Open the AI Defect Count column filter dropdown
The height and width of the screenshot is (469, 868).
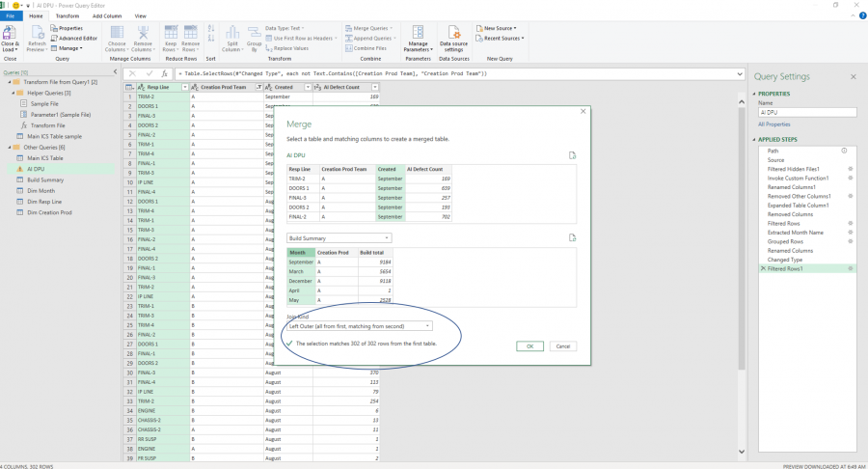pos(375,88)
